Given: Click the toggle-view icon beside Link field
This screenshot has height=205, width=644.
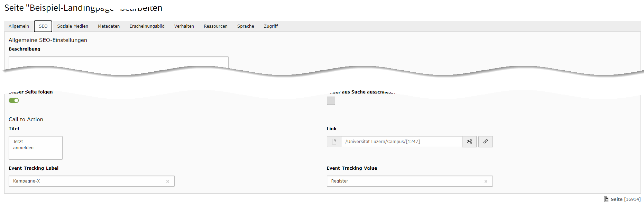Looking at the screenshot, I should point(469,142).
